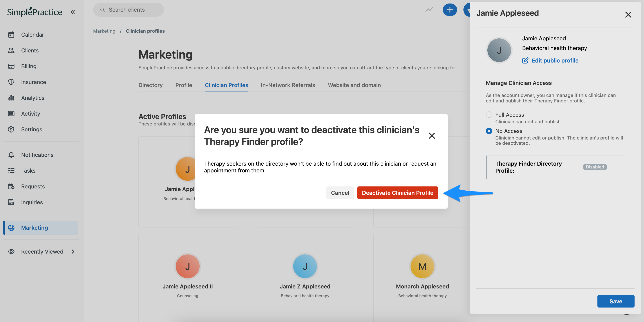Click the SimplePractice logo
Image resolution: width=644 pixels, height=322 pixels.
tap(34, 12)
